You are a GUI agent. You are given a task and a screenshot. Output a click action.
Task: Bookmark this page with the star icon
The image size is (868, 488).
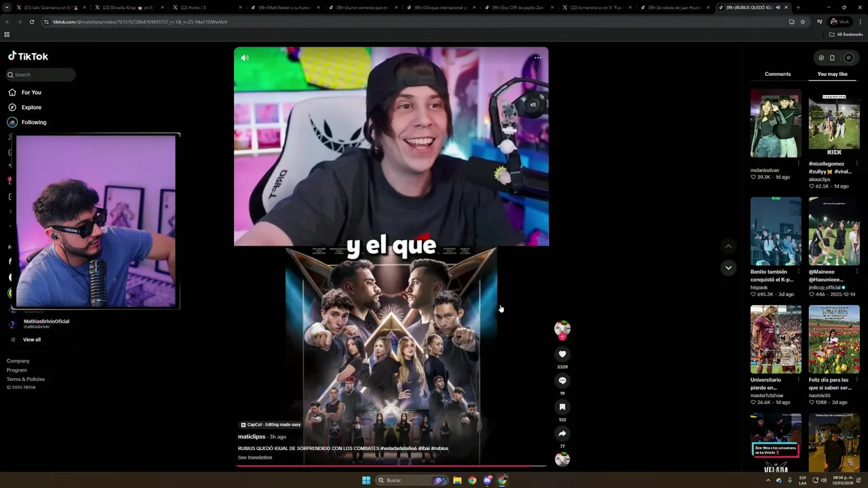(803, 22)
